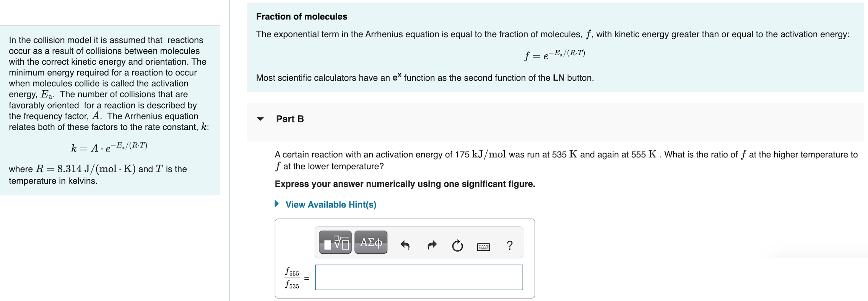Open the View Available Hint(s) link
The image size is (868, 301).
[x=330, y=204]
